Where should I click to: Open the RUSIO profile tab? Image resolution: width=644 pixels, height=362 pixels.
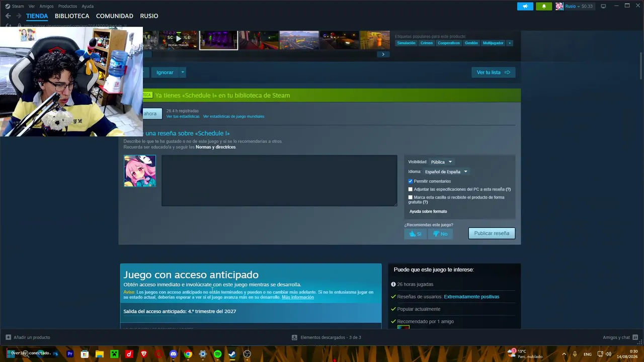tap(149, 16)
